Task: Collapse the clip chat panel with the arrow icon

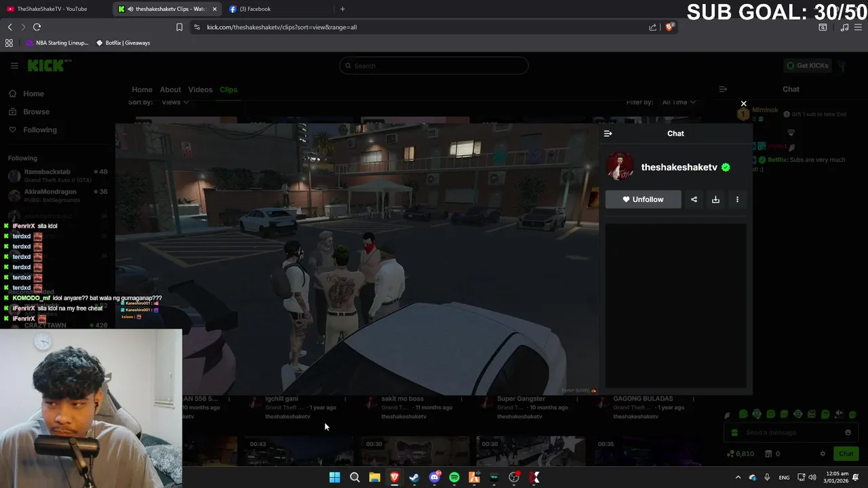Action: point(608,134)
